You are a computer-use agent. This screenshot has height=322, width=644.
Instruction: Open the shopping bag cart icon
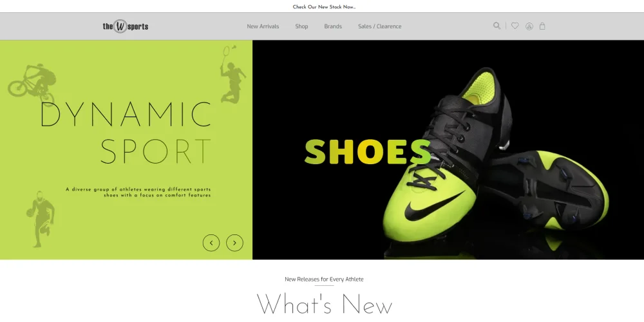coord(542,26)
